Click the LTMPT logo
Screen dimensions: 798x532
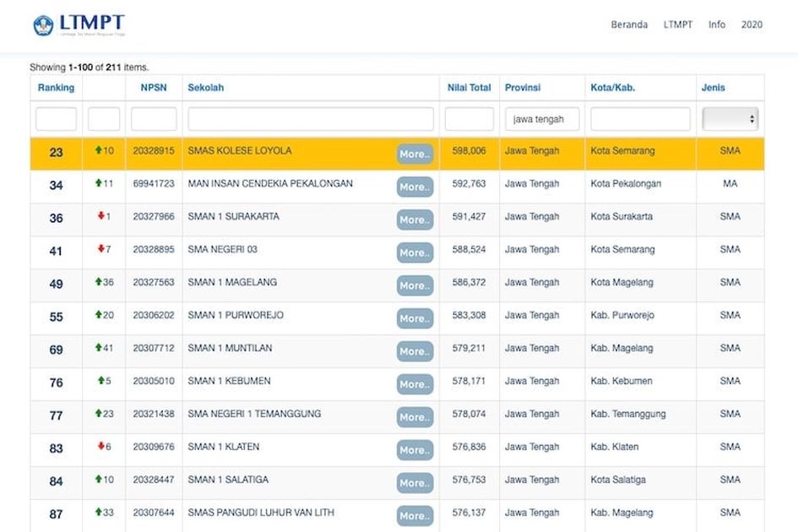click(79, 24)
